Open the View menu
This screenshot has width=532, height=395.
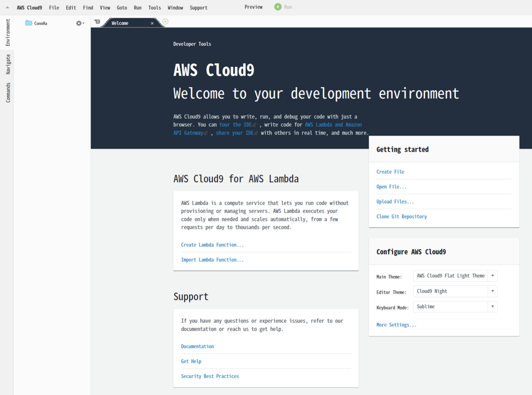point(105,7)
